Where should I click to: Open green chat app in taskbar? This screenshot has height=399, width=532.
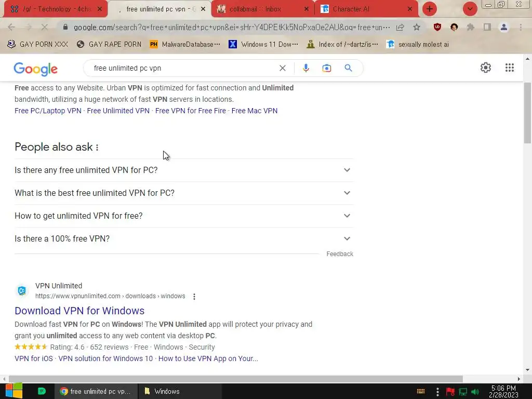(42, 391)
